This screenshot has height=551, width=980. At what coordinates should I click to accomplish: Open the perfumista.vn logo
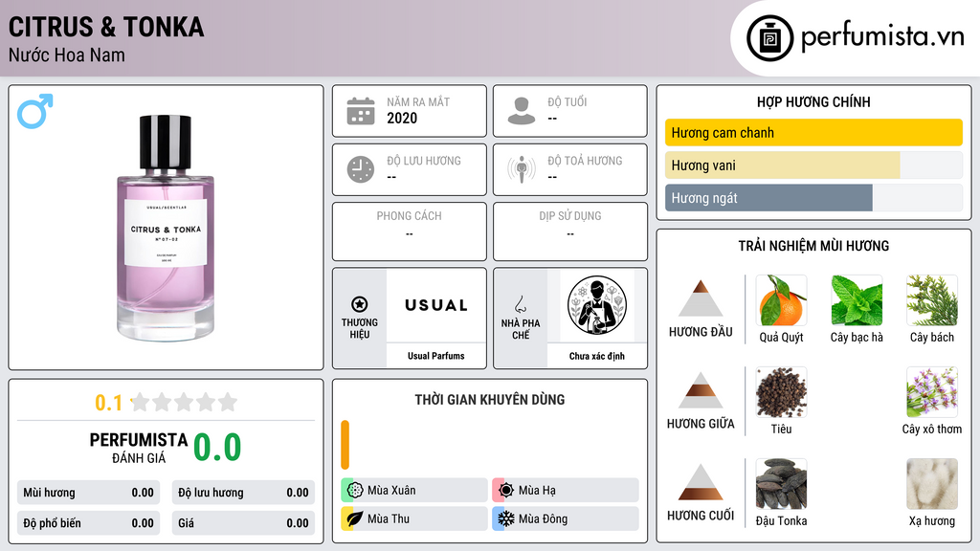click(856, 37)
